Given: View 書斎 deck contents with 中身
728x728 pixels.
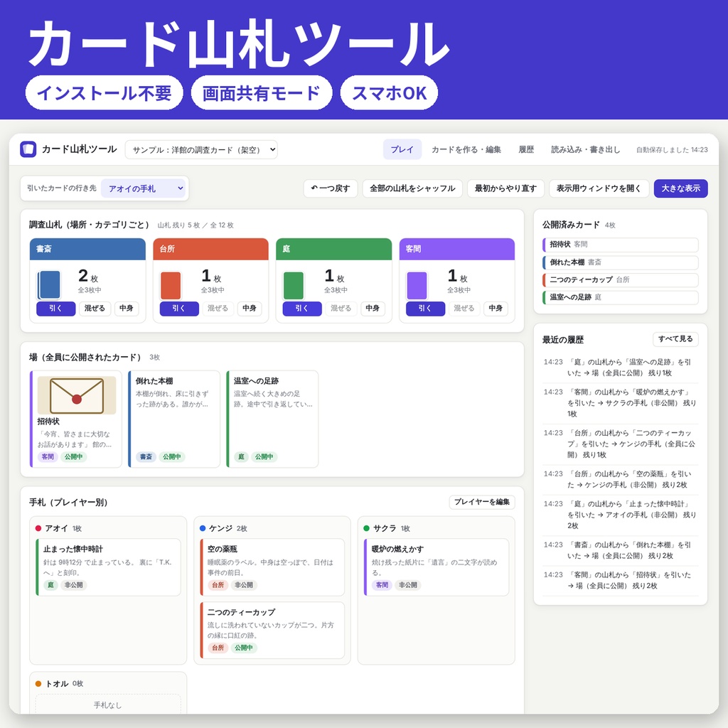Looking at the screenshot, I should click(x=127, y=309).
